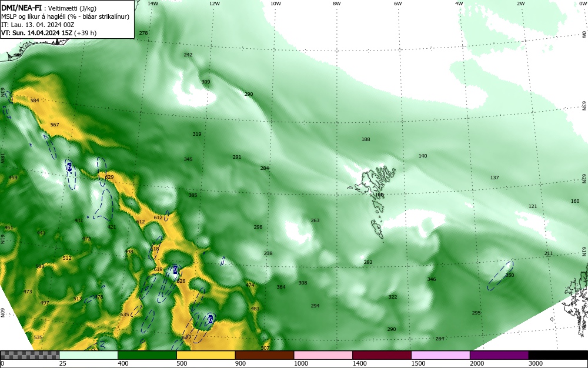Click the CAPE value '121' on the map
Image resolution: width=588 pixels, height=368 pixels.
click(533, 206)
